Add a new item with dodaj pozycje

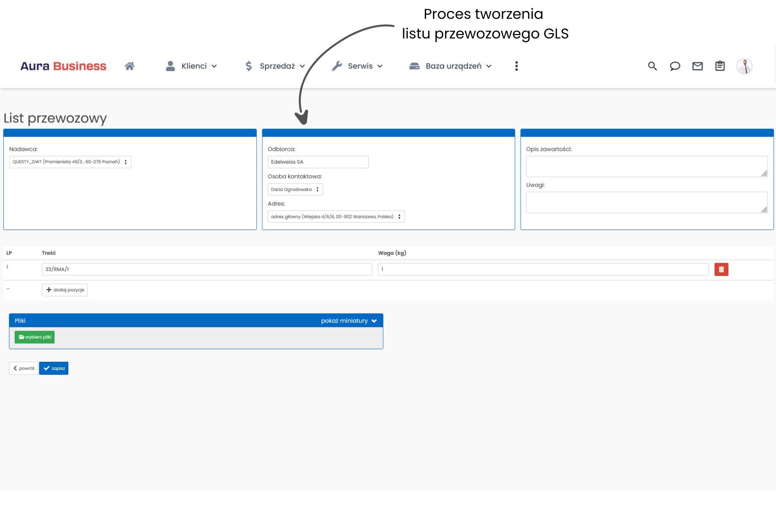(64, 290)
